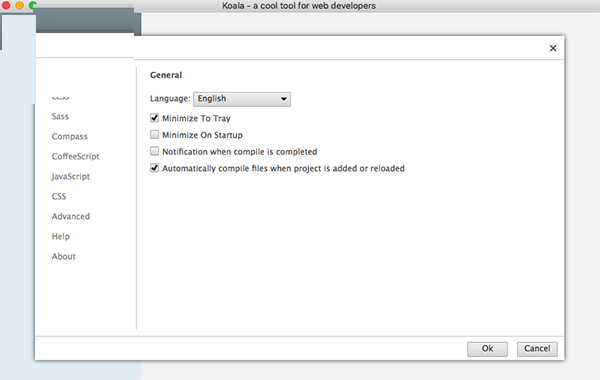Select JavaScript in the settings sidebar
The width and height of the screenshot is (600, 380).
[x=70, y=176]
